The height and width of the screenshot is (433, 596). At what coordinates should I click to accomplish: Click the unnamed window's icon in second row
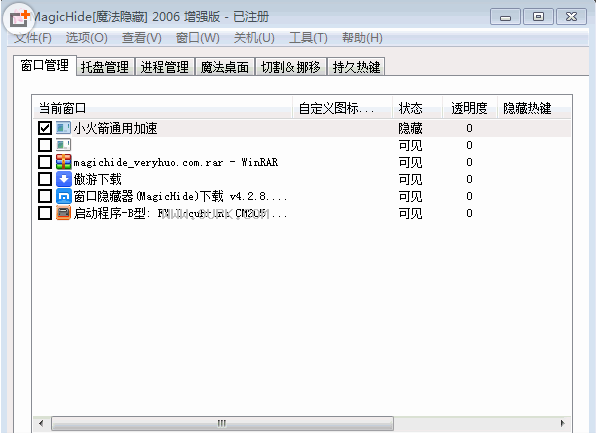pos(63,145)
